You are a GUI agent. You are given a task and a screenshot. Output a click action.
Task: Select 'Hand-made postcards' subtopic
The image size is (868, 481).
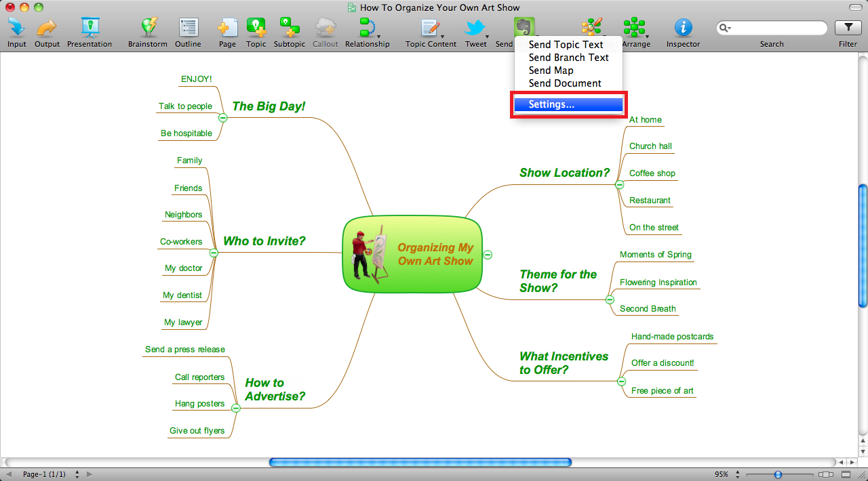[x=673, y=337]
